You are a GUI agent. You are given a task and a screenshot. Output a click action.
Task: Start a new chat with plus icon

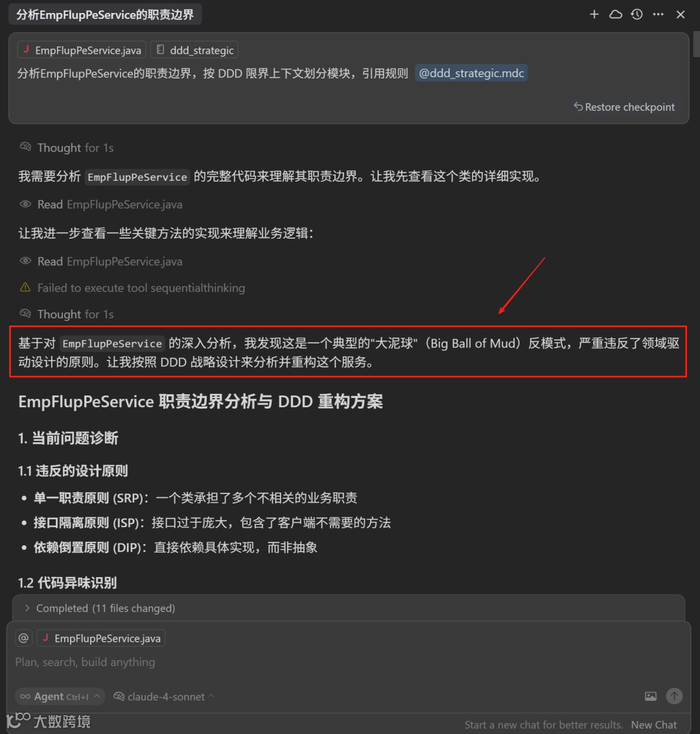pos(594,14)
